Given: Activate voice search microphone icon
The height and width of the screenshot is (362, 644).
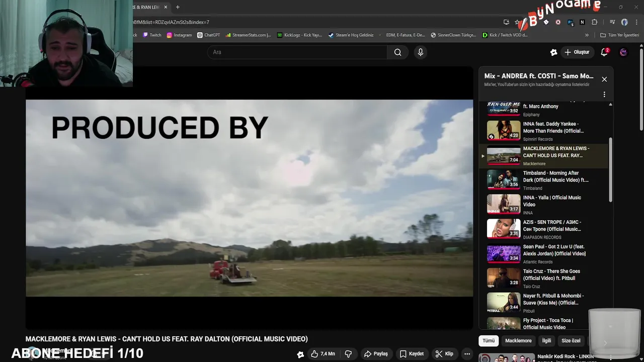Looking at the screenshot, I should pos(421,52).
